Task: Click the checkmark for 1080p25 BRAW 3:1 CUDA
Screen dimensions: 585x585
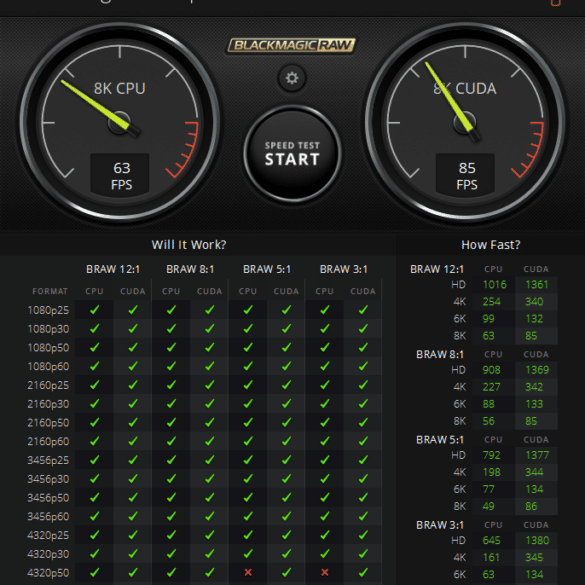Action: pos(363,310)
